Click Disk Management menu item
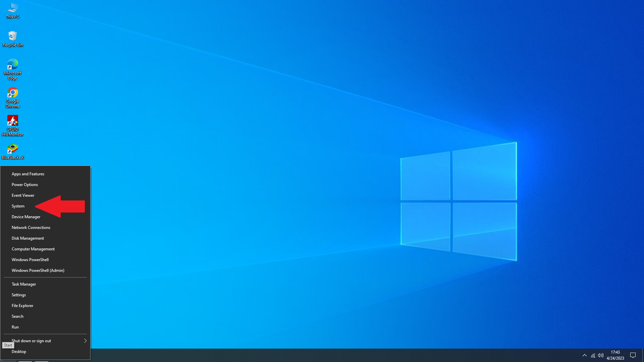 28,238
